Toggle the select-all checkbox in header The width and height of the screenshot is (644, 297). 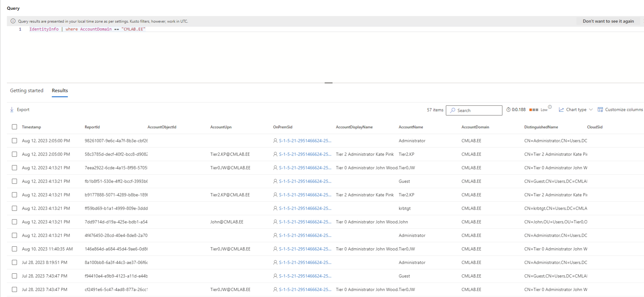click(14, 127)
